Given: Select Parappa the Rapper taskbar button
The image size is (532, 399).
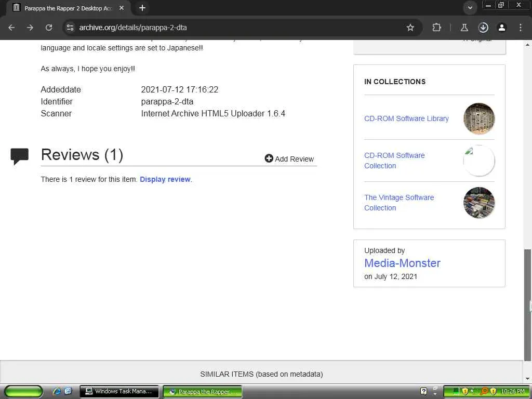Looking at the screenshot, I should [x=203, y=392].
